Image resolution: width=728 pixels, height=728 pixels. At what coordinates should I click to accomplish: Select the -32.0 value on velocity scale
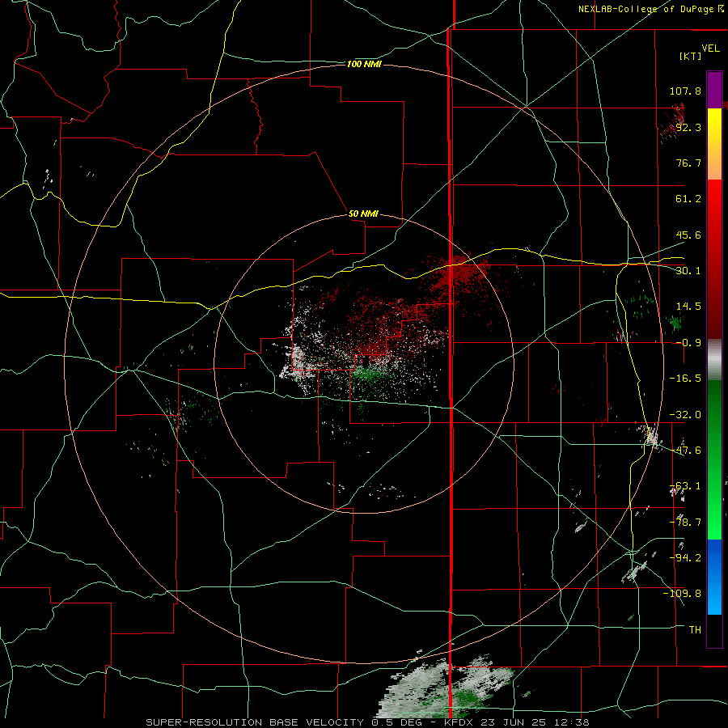(x=685, y=415)
